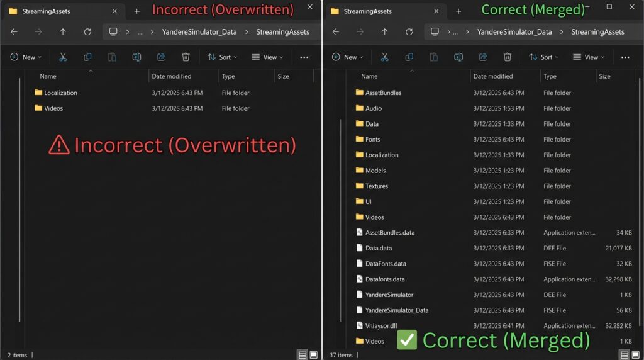Click YandereSimulator_Data breadcrumb in the right window

[x=514, y=32]
